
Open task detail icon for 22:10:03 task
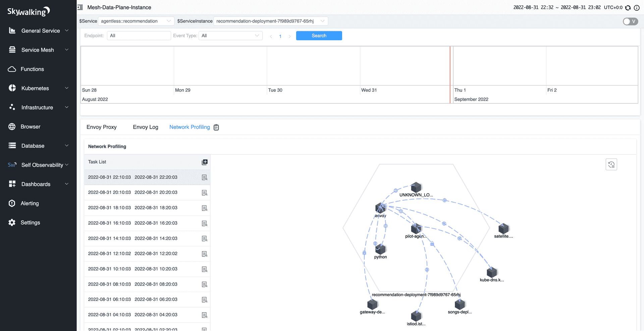point(205,177)
